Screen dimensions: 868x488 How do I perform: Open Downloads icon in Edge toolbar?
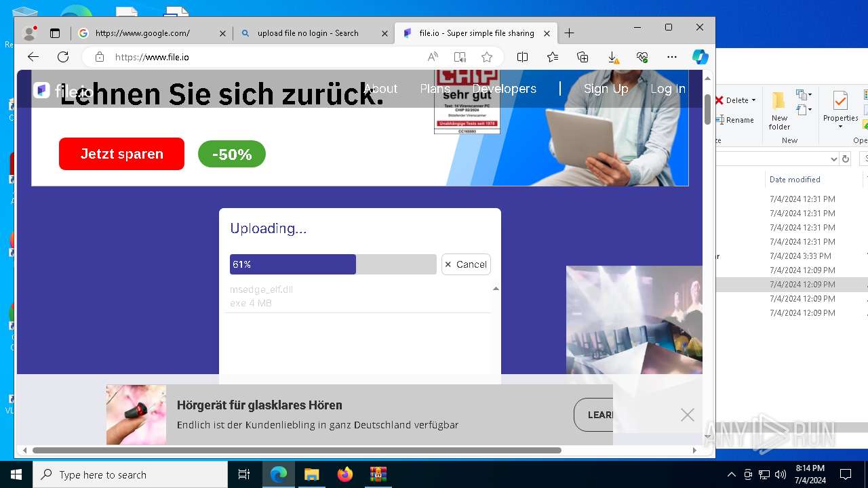612,57
